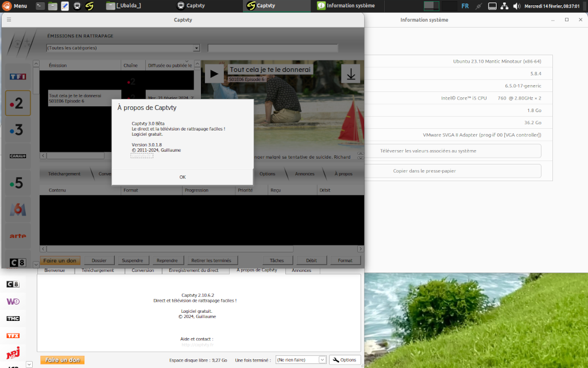The height and width of the screenshot is (368, 588).
Task: Open the taskbar Menu
Action: (16, 6)
